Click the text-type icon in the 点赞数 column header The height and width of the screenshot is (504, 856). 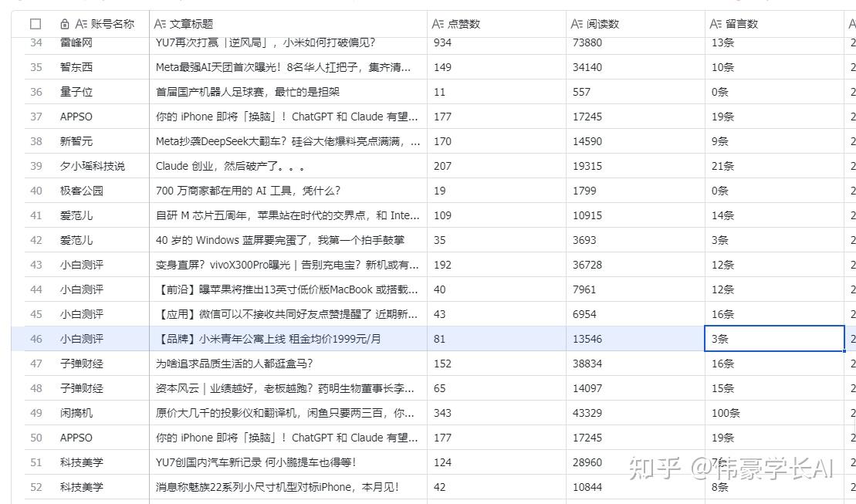pos(438,24)
